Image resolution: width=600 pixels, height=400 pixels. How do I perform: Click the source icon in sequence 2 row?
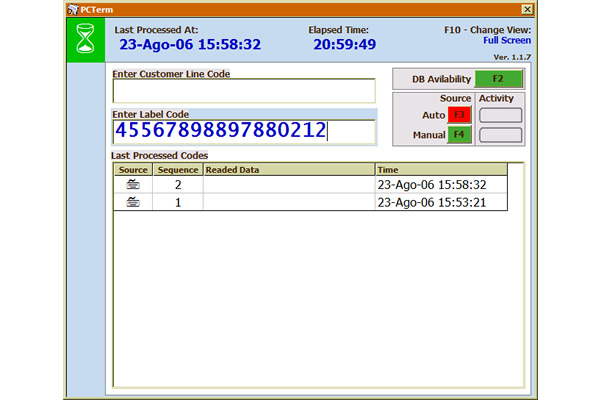[133, 185]
